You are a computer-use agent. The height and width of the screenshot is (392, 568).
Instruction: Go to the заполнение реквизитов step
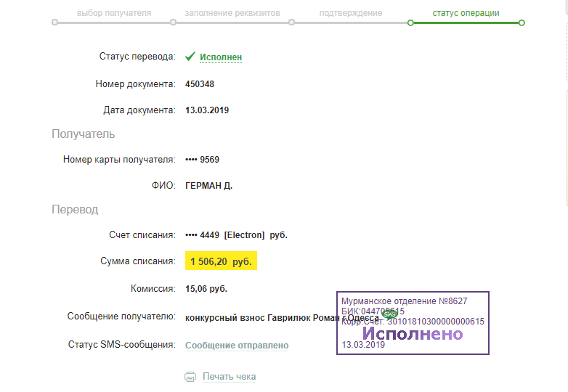click(x=232, y=13)
